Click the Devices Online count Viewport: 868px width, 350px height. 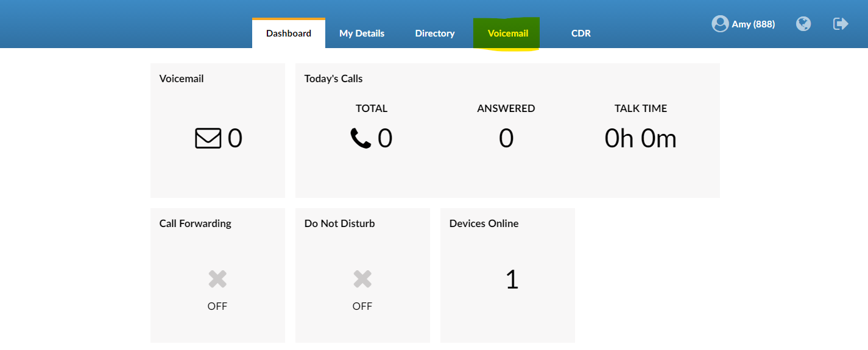point(512,279)
